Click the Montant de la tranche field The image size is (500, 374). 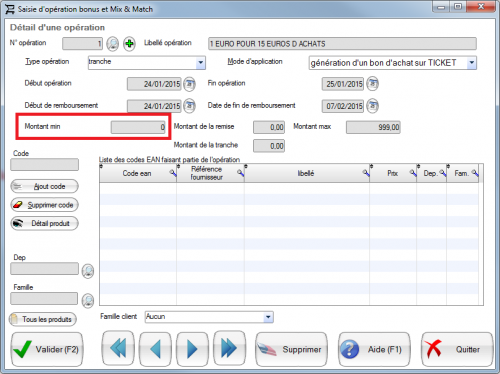click(269, 146)
